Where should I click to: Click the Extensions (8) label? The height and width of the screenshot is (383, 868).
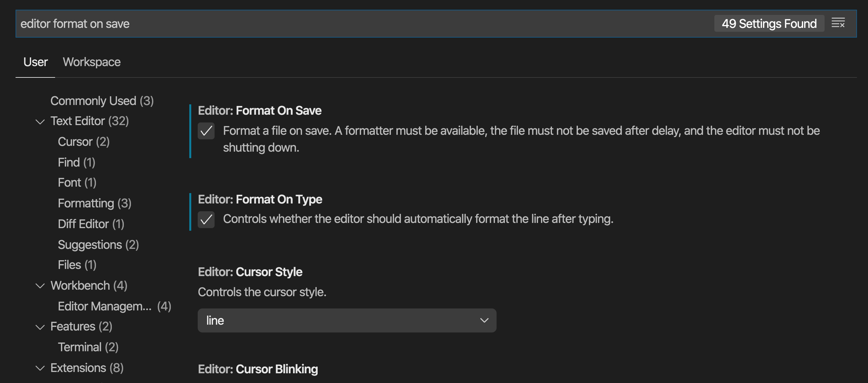[87, 368]
